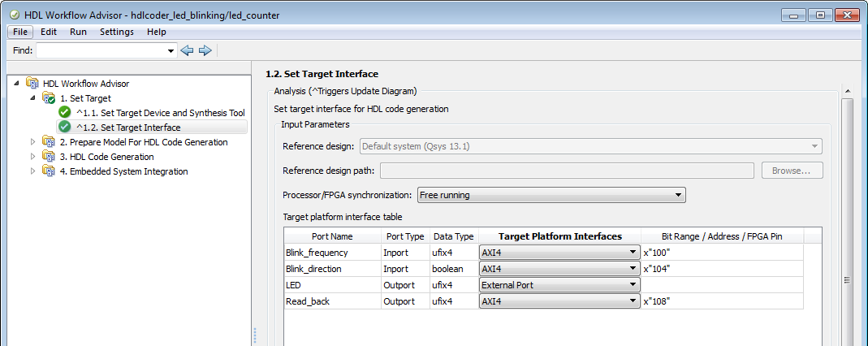Click the vertical scrollbar in the right panel
The height and width of the screenshot is (346, 868).
[x=847, y=219]
